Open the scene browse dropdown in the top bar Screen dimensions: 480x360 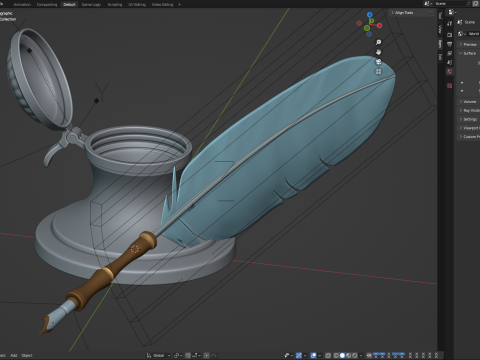coord(427,4)
